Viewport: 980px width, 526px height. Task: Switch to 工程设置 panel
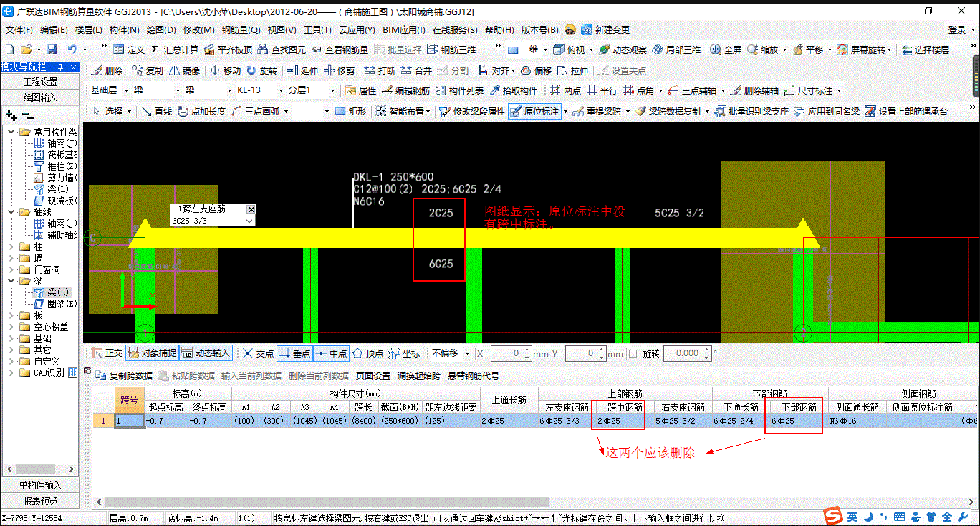click(x=41, y=82)
